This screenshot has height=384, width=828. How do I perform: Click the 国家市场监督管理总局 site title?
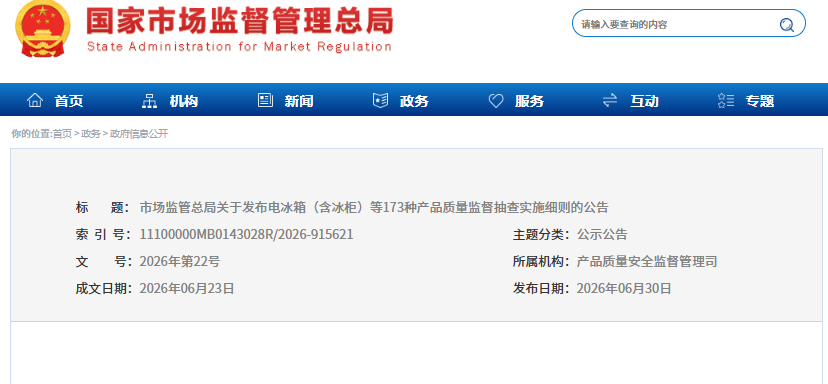tap(240, 21)
